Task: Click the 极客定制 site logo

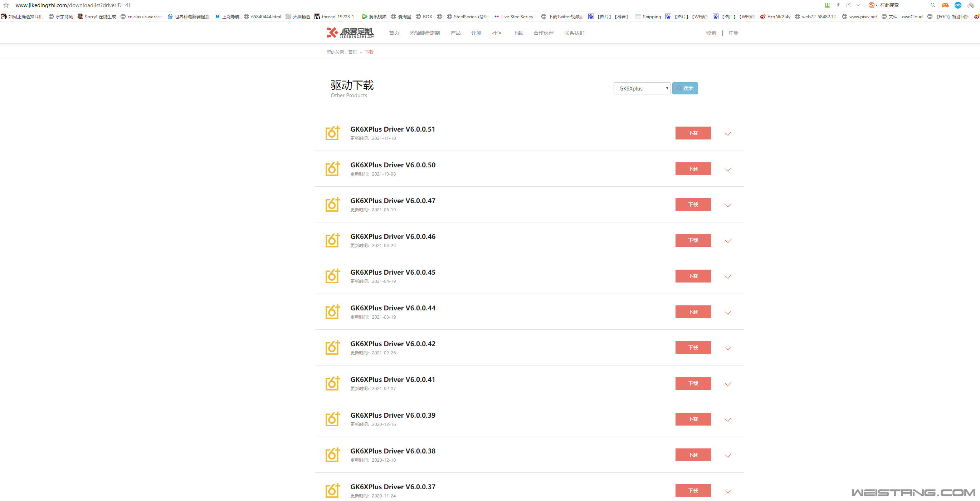Action: coord(350,33)
